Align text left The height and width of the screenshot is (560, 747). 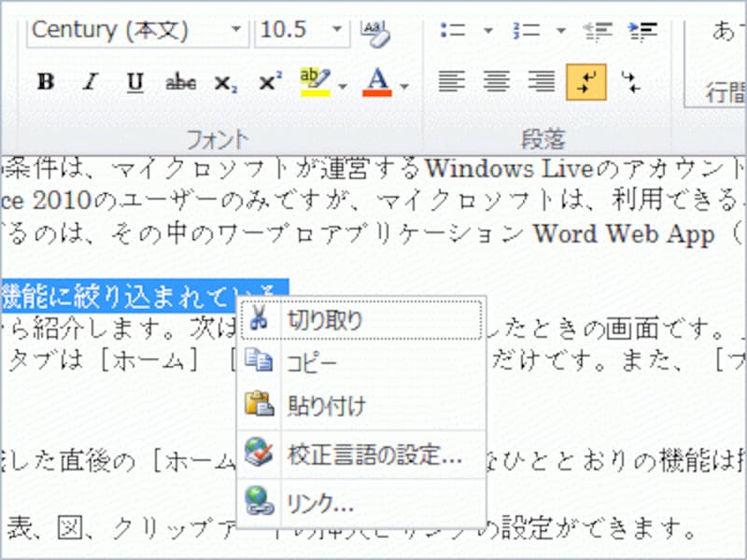pyautogui.click(x=452, y=82)
